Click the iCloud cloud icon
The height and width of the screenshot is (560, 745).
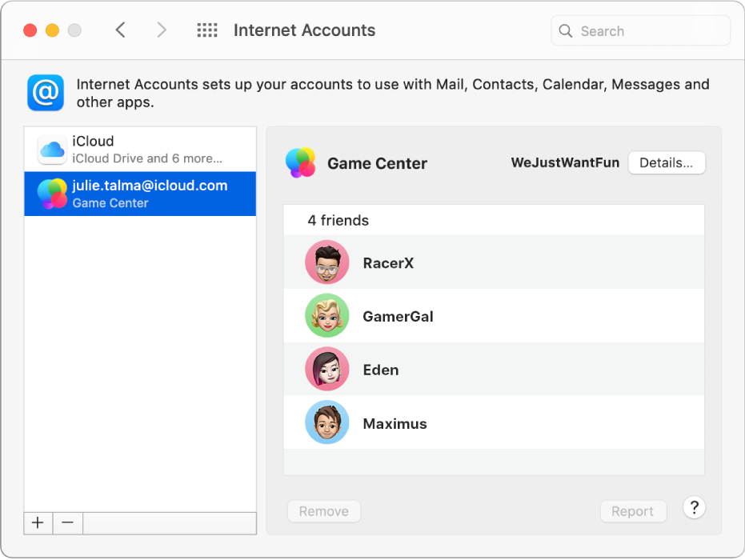click(x=52, y=150)
